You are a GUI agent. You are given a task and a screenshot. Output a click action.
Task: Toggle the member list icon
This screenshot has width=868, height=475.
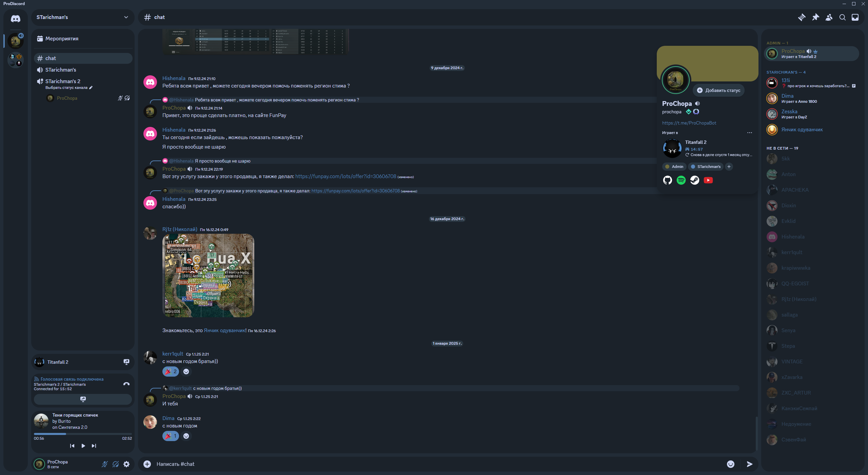pos(829,17)
